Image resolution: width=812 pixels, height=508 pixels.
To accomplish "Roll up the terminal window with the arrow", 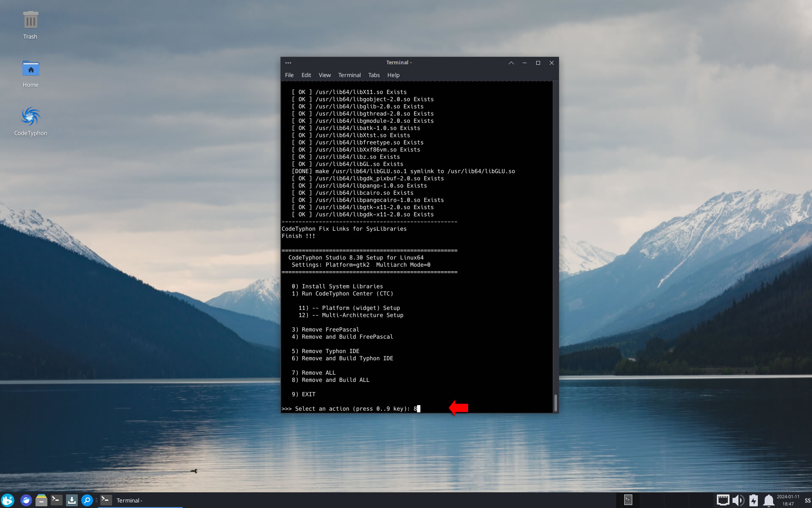I will pyautogui.click(x=511, y=63).
